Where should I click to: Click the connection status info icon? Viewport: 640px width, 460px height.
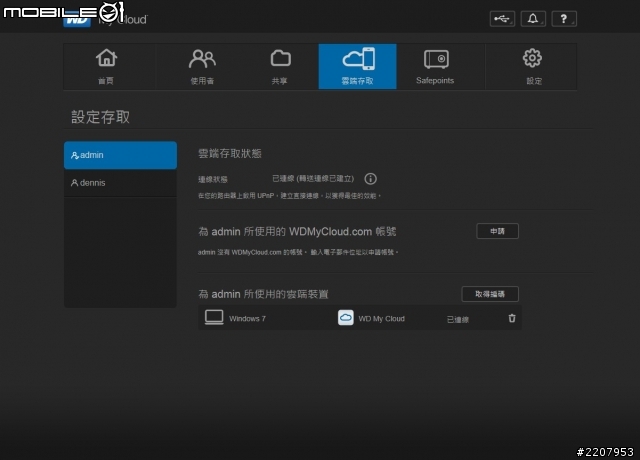(371, 179)
